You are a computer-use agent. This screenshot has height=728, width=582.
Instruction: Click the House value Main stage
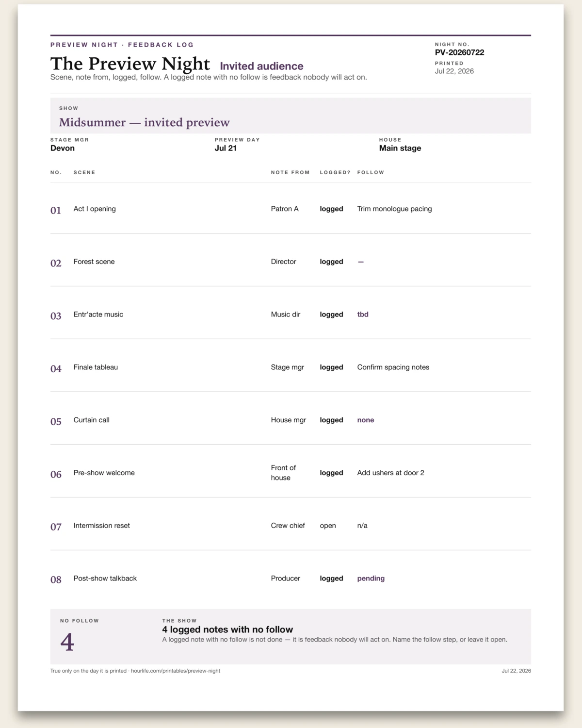pos(400,148)
